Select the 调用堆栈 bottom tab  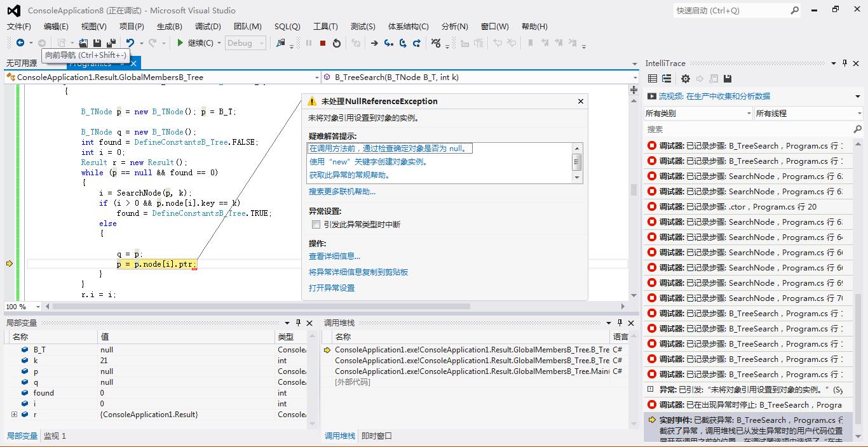click(x=340, y=436)
